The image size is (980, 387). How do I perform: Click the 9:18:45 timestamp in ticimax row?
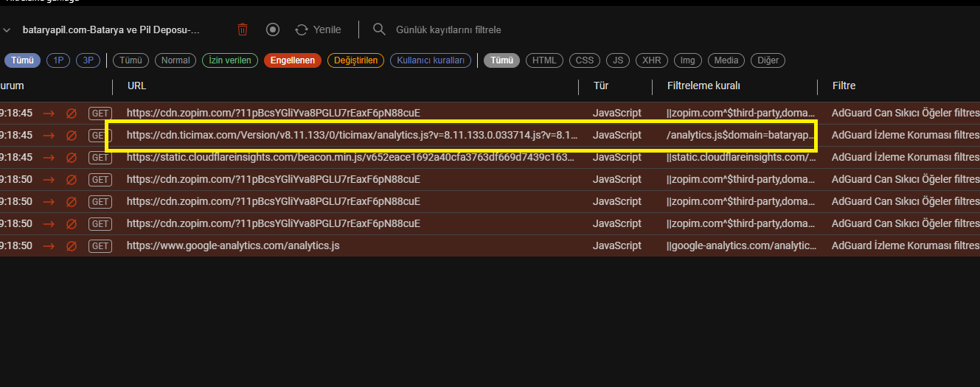tap(16, 136)
